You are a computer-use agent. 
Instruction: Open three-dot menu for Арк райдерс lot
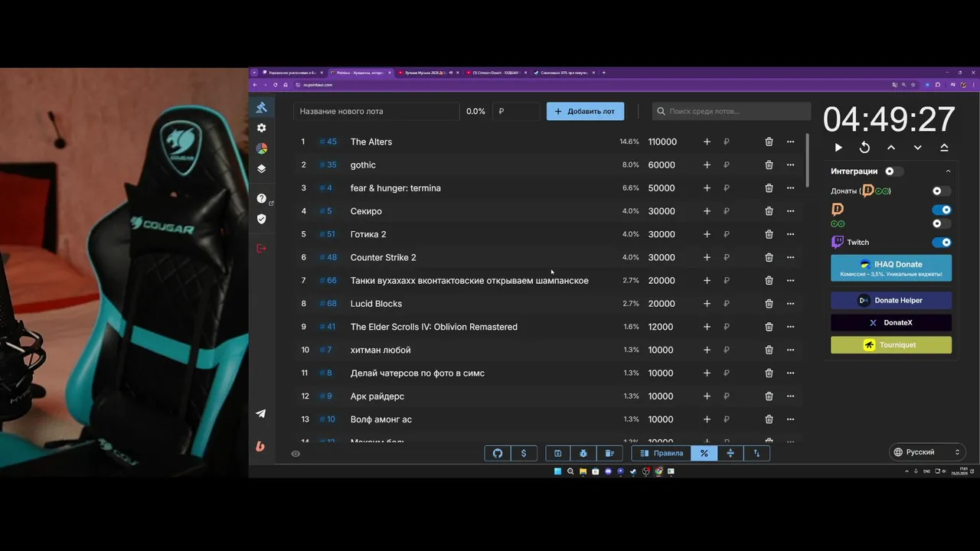[790, 396]
